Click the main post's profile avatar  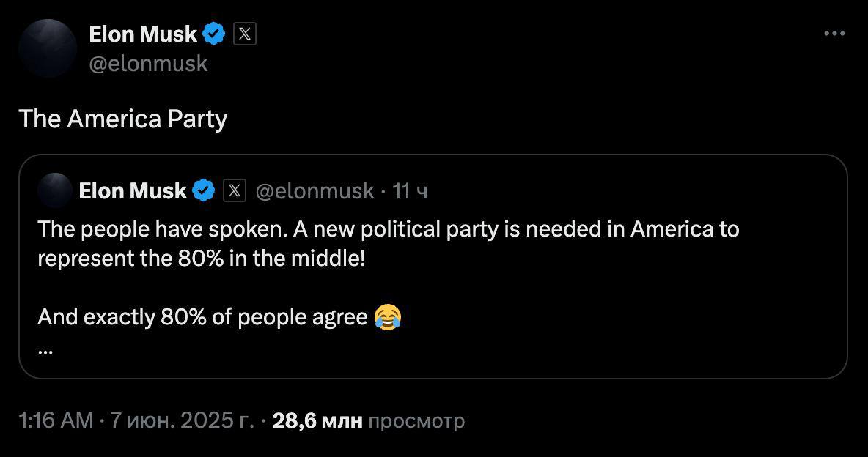(x=47, y=48)
